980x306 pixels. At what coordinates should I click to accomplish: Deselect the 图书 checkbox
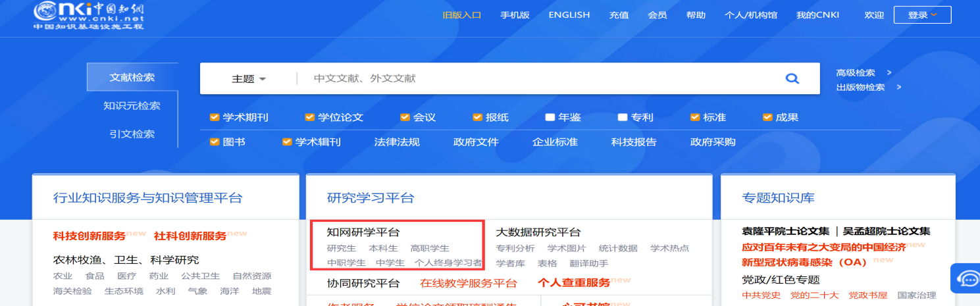[214, 142]
